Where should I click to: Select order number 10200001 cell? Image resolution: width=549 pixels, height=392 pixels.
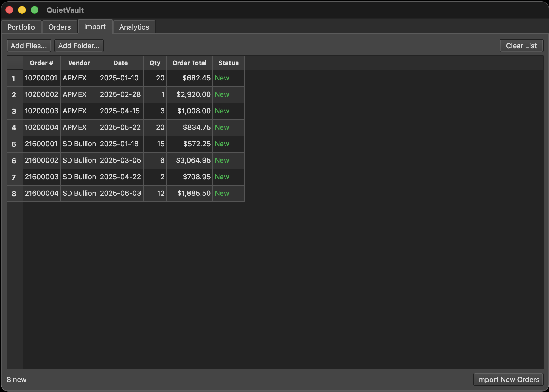[42, 78]
